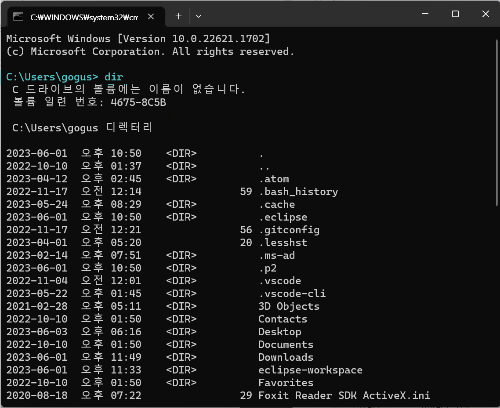Image resolution: width=500 pixels, height=408 pixels.
Task: Click file size 20 of .lesshst
Action: coord(246,243)
